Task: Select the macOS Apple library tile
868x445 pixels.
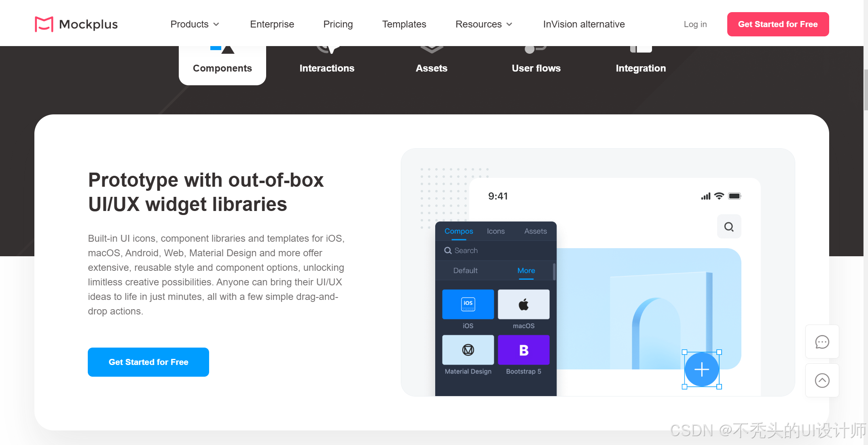Action: click(523, 304)
